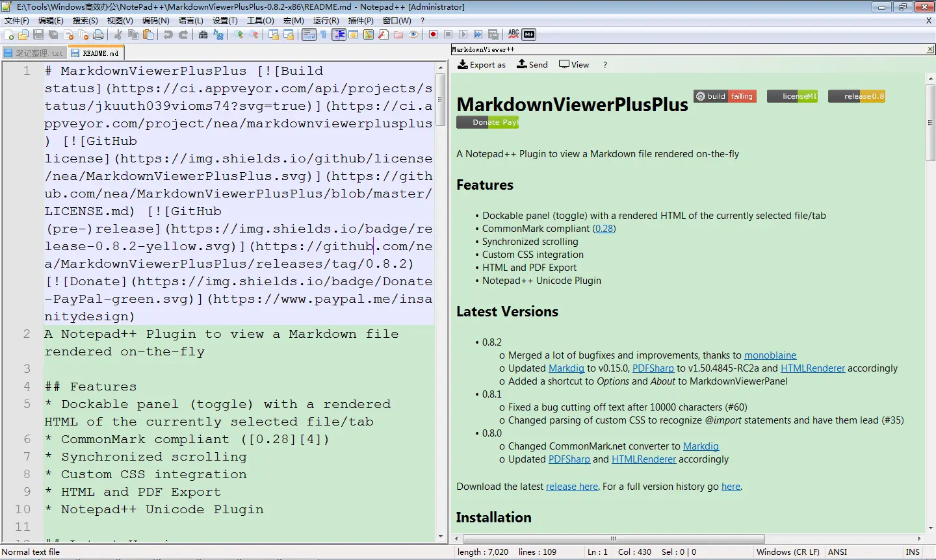Image resolution: width=936 pixels, height=560 pixels.
Task: Click the HTMLRenderer link under 0.8.2
Action: point(813,368)
